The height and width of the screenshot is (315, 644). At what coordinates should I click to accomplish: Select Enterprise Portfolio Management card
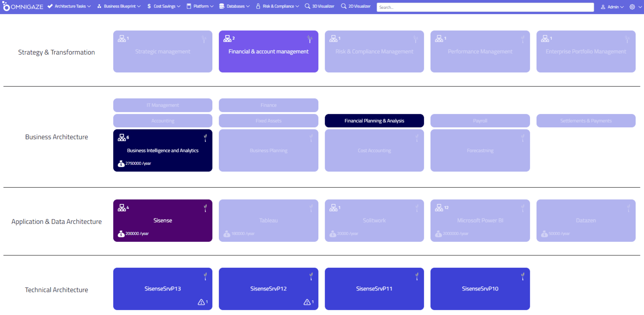pyautogui.click(x=586, y=51)
